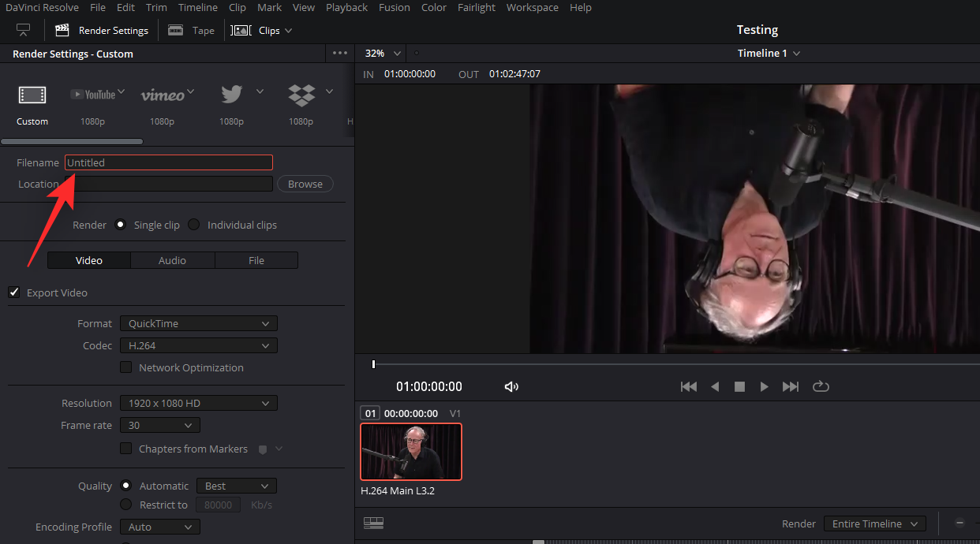Click the OUT timecode 01:02:47:07
This screenshot has height=544, width=980.
(514, 73)
